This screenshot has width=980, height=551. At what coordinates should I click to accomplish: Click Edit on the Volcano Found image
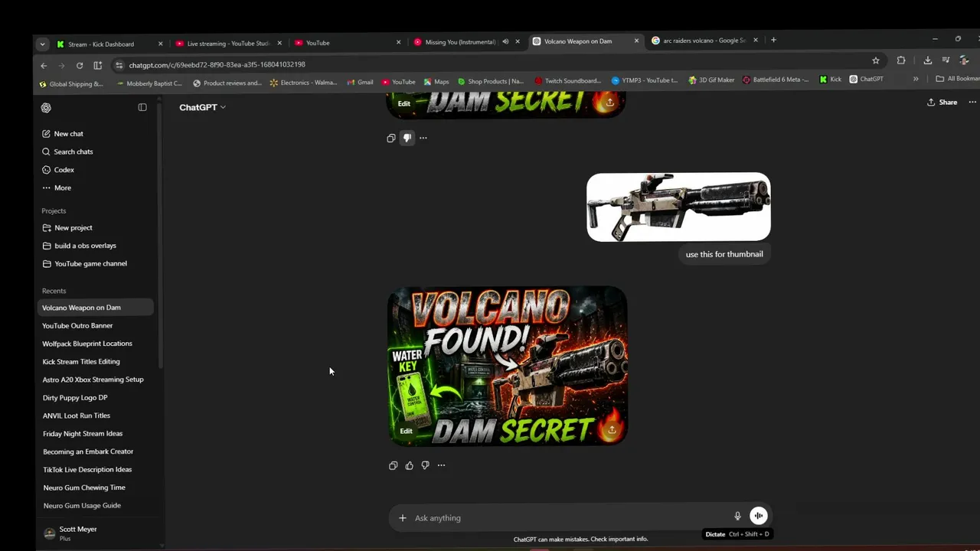[x=406, y=431]
